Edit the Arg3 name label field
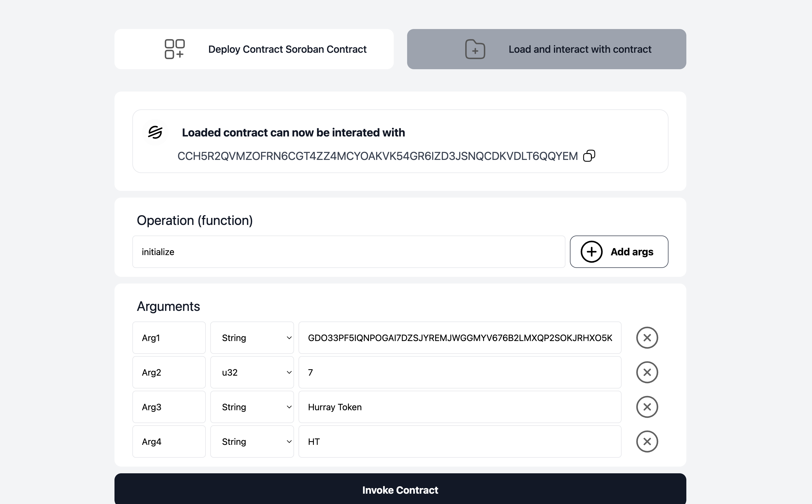 pos(169,407)
